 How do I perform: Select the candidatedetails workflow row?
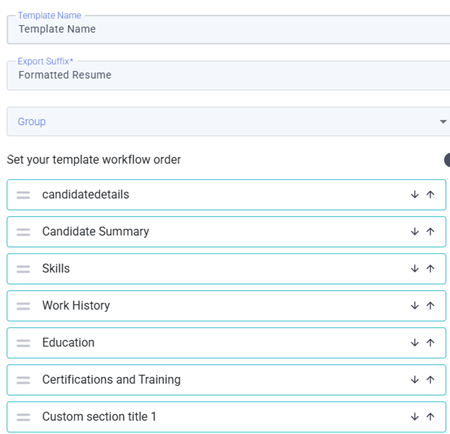point(226,195)
